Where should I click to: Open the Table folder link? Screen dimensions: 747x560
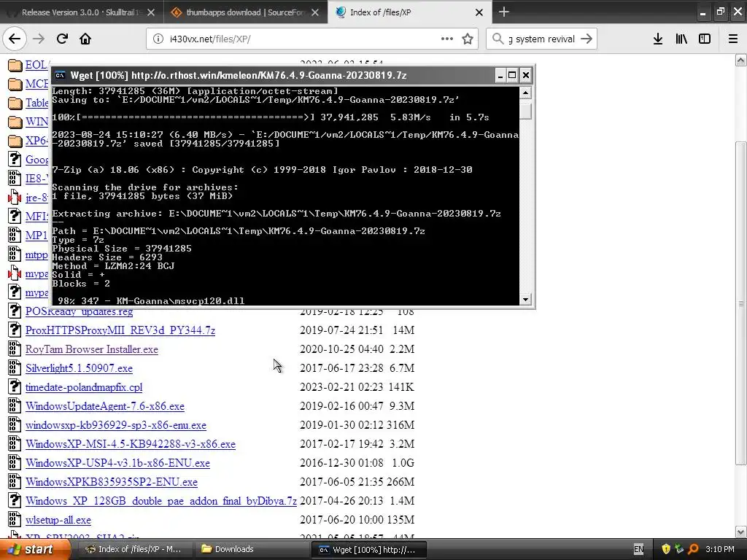tap(36, 103)
